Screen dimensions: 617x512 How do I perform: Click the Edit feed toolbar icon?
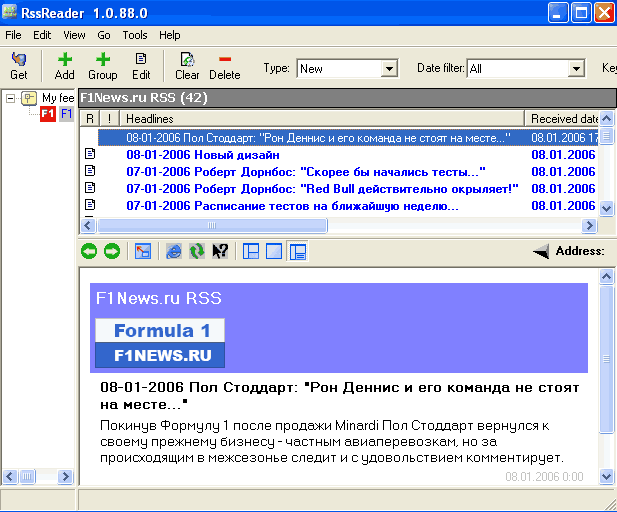(x=141, y=59)
